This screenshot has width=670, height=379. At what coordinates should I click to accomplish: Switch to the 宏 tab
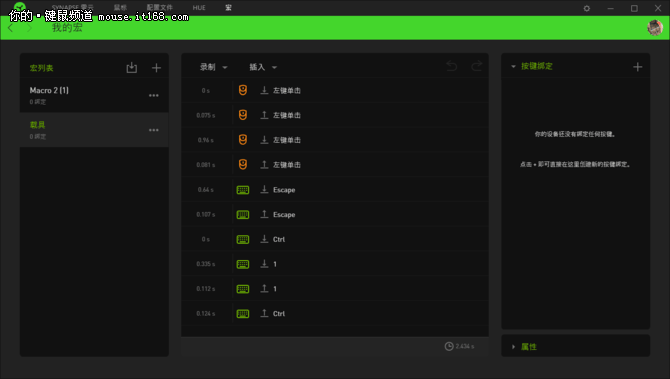tap(229, 8)
